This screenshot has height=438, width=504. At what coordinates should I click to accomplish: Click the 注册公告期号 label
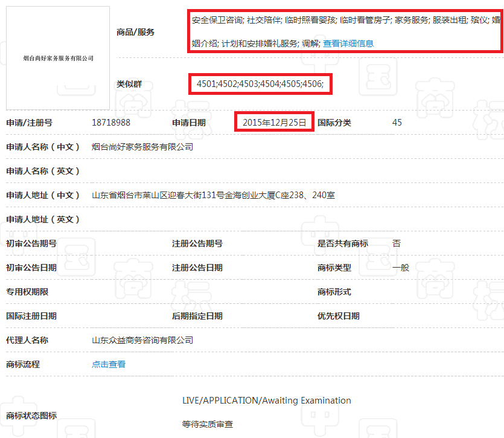pos(197,243)
